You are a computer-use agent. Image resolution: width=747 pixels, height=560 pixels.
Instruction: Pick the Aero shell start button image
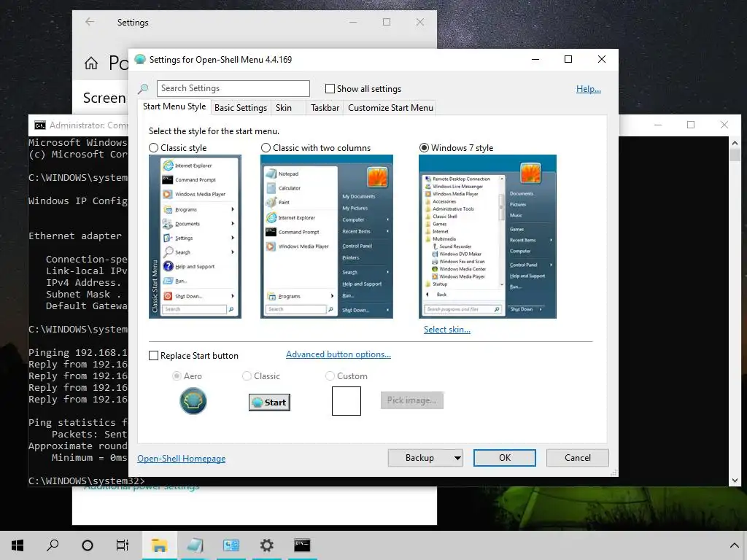[x=193, y=401]
